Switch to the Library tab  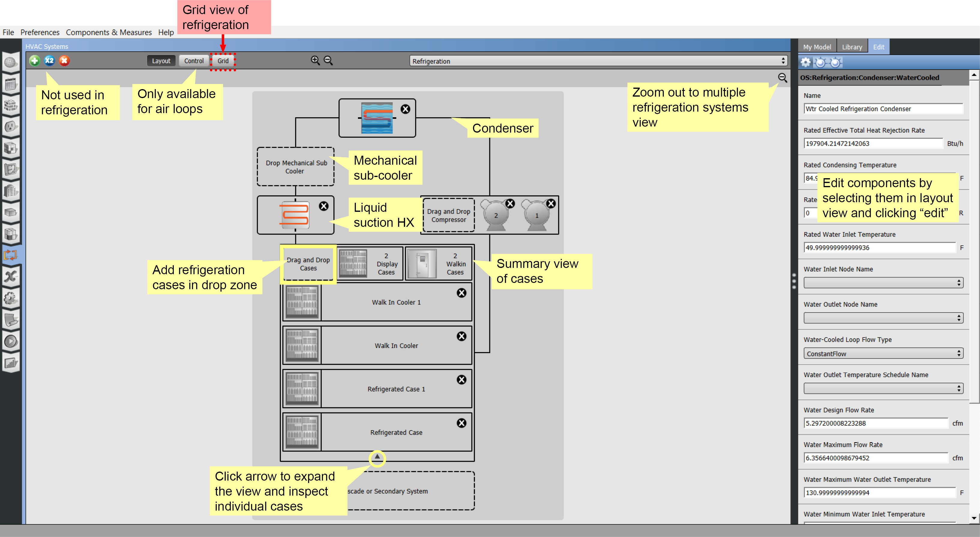click(852, 46)
